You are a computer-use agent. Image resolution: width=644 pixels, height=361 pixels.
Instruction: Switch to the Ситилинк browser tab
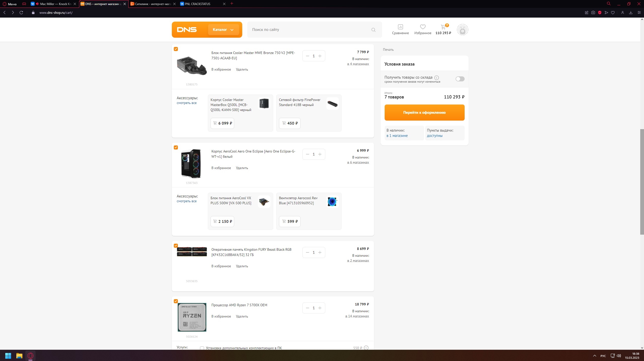tap(153, 4)
